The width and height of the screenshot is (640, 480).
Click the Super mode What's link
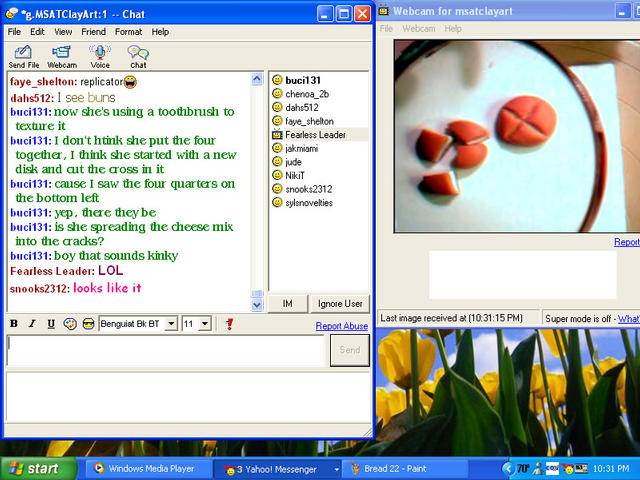[629, 319]
